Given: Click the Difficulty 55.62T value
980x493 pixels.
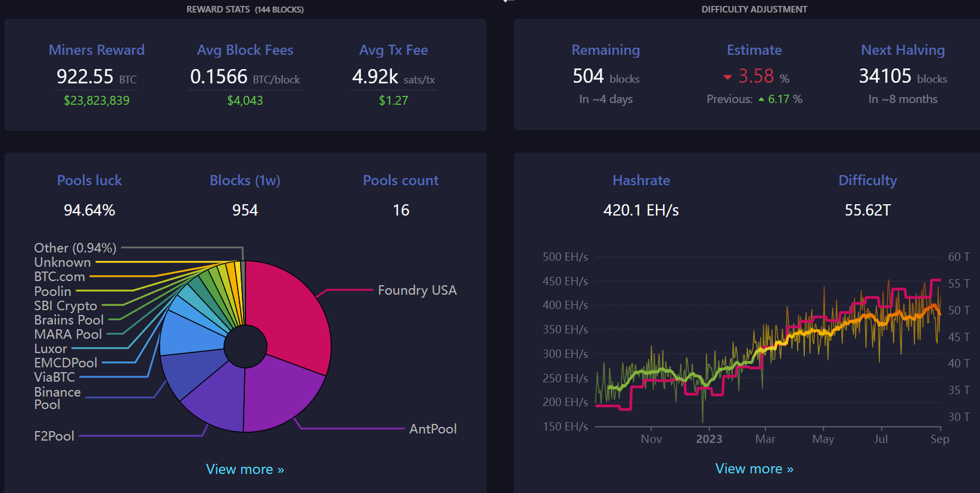Looking at the screenshot, I should pos(867,210).
